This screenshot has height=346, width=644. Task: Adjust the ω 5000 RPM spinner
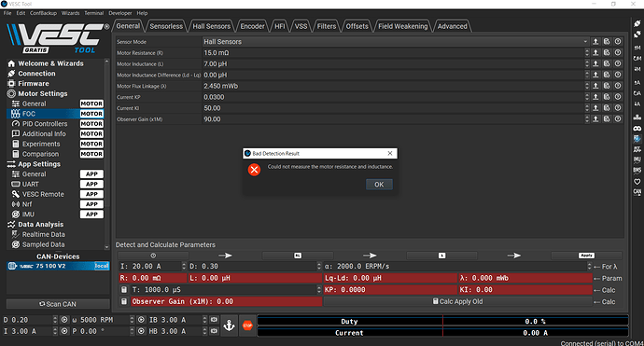pos(132,320)
